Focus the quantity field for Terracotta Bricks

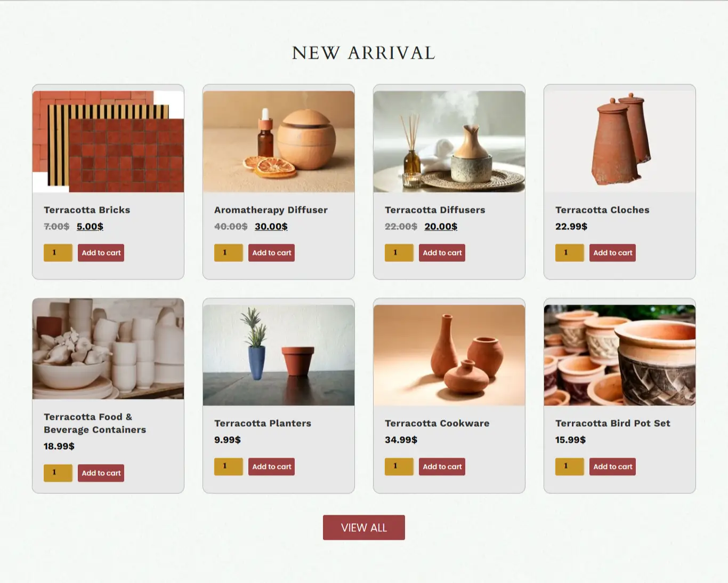tap(58, 253)
